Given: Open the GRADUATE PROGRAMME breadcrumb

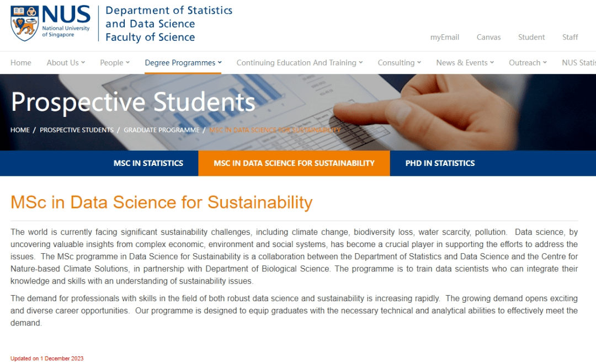Looking at the screenshot, I should pyautogui.click(x=162, y=130).
